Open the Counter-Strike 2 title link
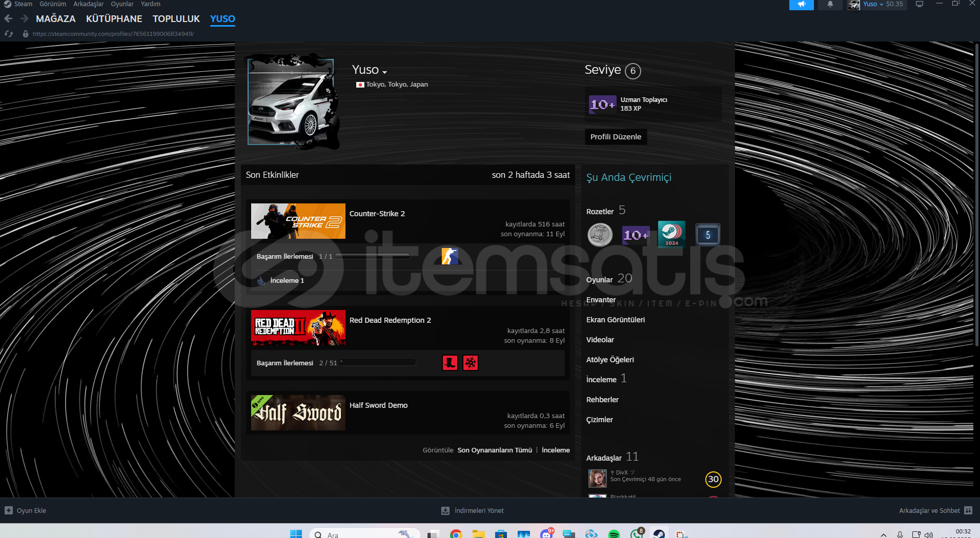The image size is (980, 538). (377, 214)
